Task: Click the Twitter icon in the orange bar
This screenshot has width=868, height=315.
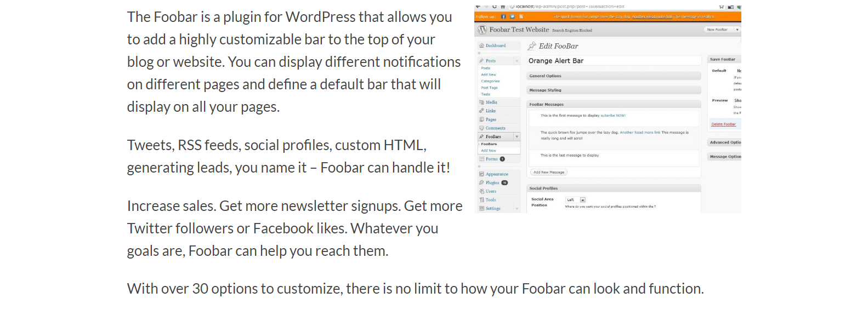Action: coord(512,16)
